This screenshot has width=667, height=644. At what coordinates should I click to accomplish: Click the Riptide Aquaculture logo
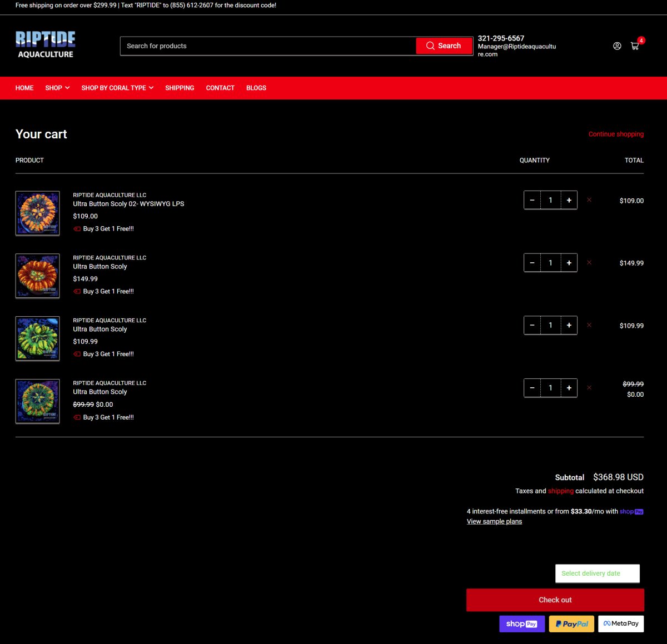tap(46, 45)
